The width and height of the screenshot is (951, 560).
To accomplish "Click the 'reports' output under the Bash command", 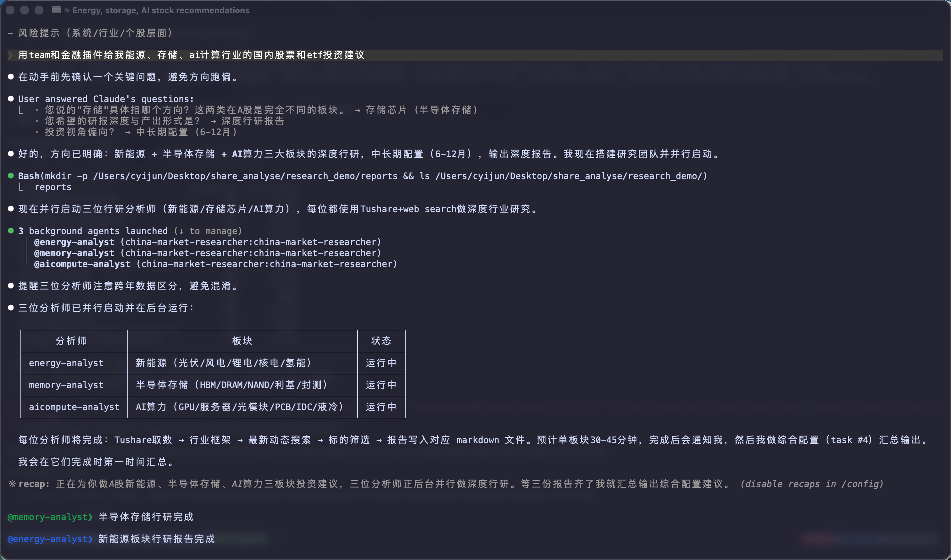I will point(53,187).
